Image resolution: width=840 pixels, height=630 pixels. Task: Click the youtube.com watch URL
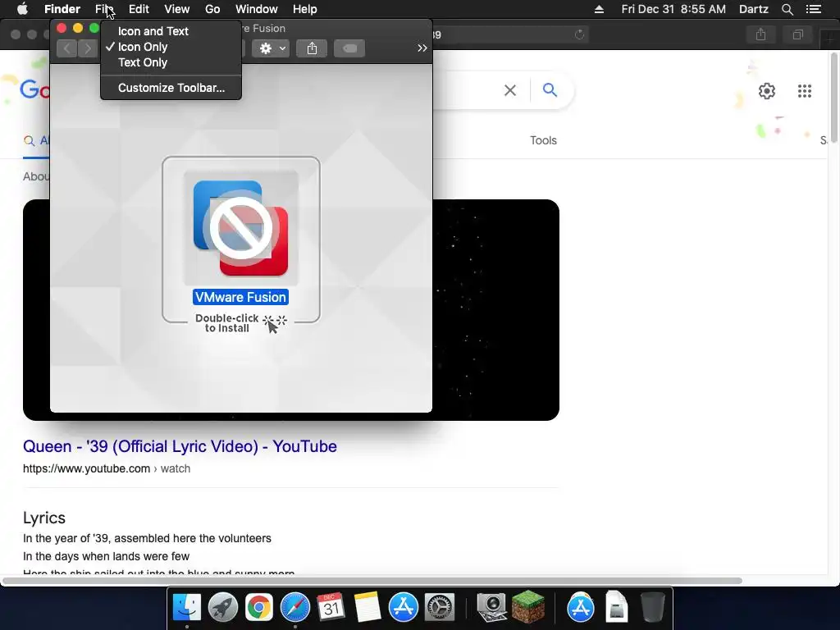coord(107,468)
